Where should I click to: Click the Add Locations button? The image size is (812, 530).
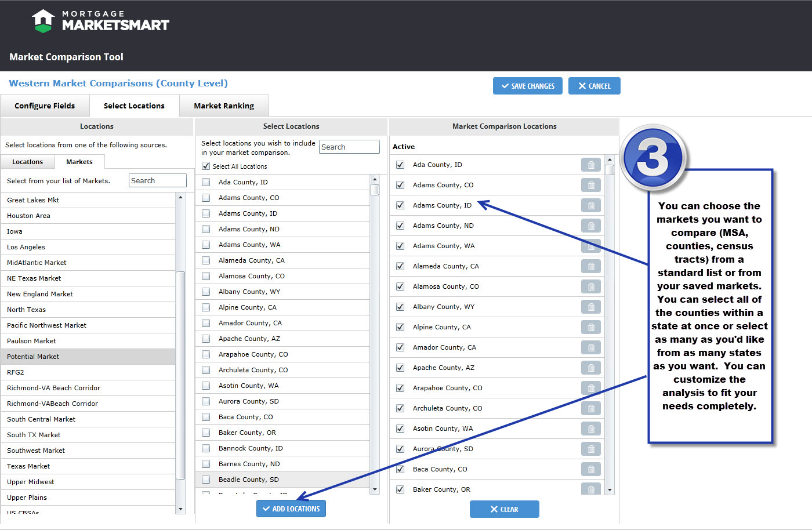[x=291, y=509]
